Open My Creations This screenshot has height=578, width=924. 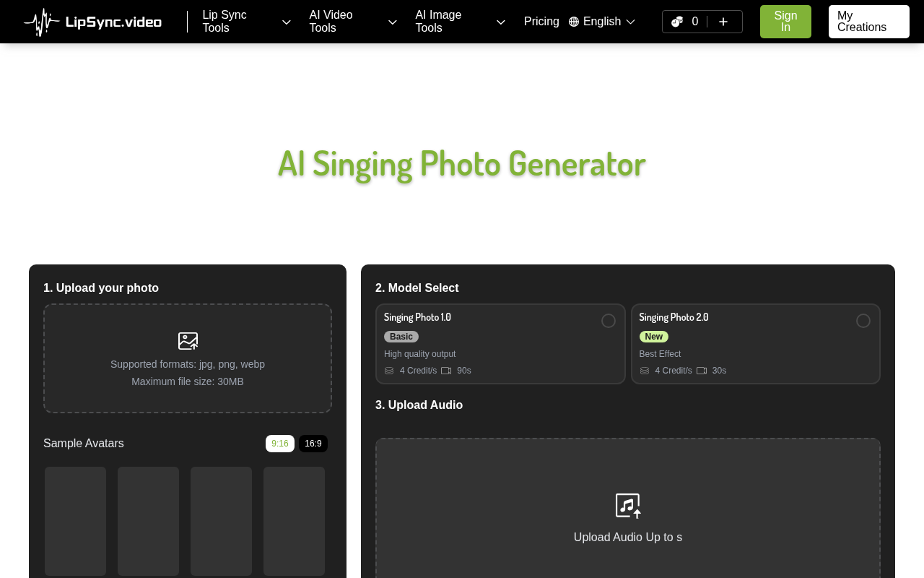pos(868,22)
